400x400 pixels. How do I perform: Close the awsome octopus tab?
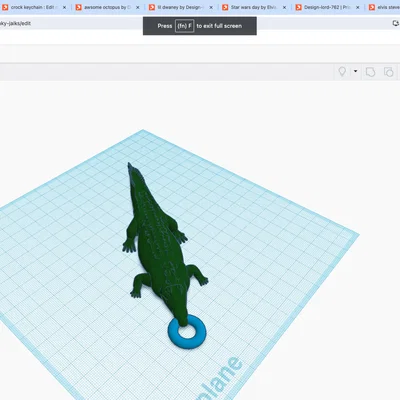pos(138,7)
